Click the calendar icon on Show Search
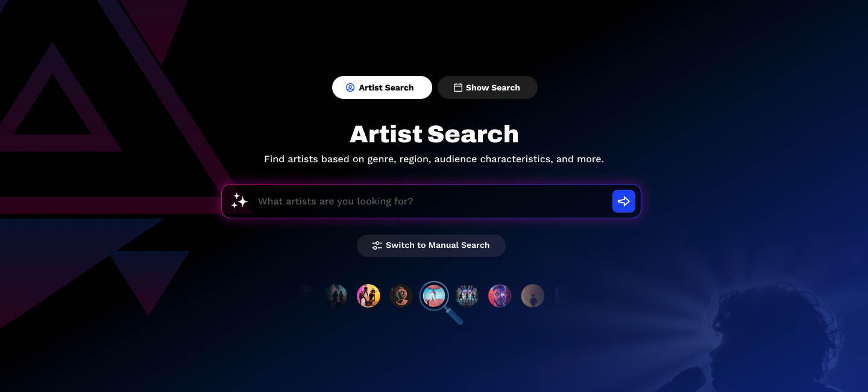Image resolution: width=868 pixels, height=392 pixels. [458, 87]
